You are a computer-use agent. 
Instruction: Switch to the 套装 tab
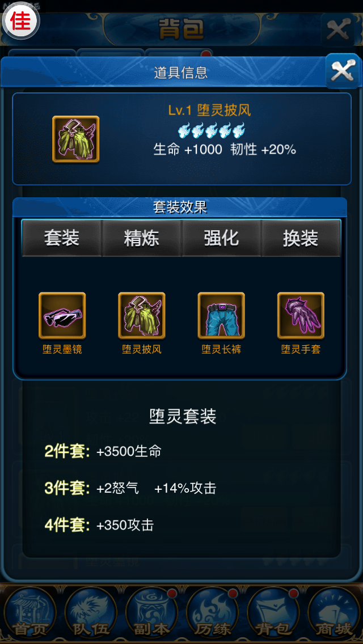[62, 238]
